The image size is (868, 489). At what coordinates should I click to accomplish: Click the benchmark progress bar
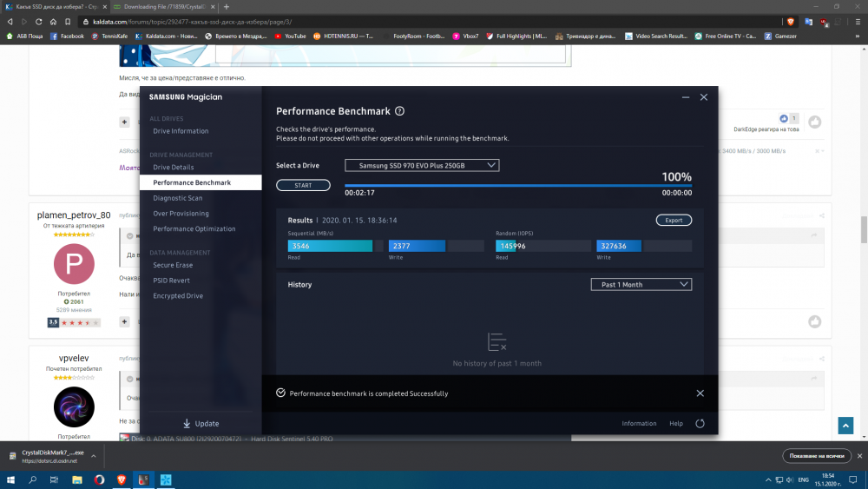[x=518, y=186]
